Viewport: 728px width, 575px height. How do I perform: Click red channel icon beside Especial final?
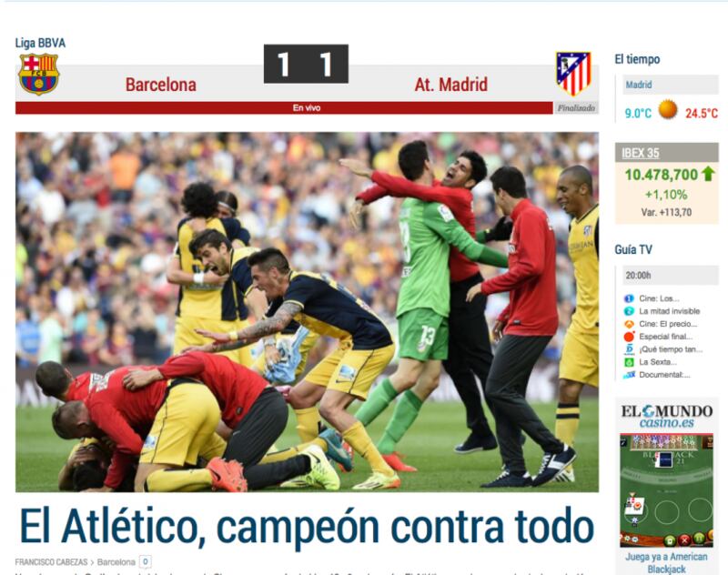point(629,337)
